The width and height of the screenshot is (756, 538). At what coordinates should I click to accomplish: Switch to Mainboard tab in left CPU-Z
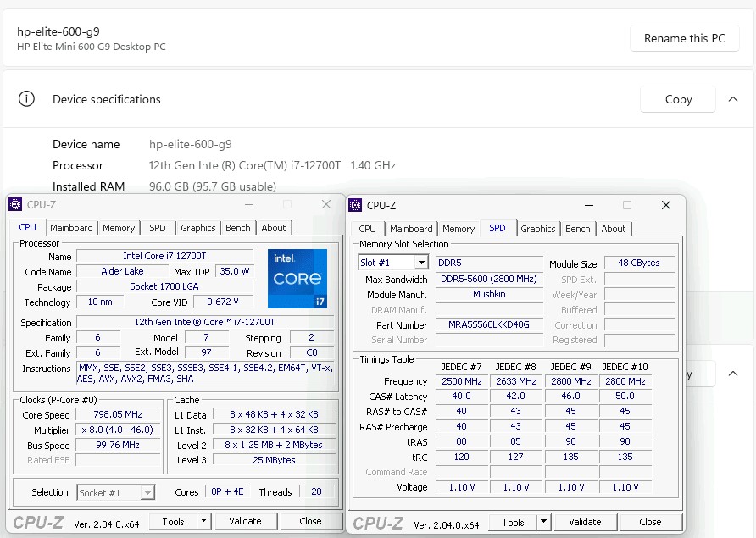click(71, 228)
